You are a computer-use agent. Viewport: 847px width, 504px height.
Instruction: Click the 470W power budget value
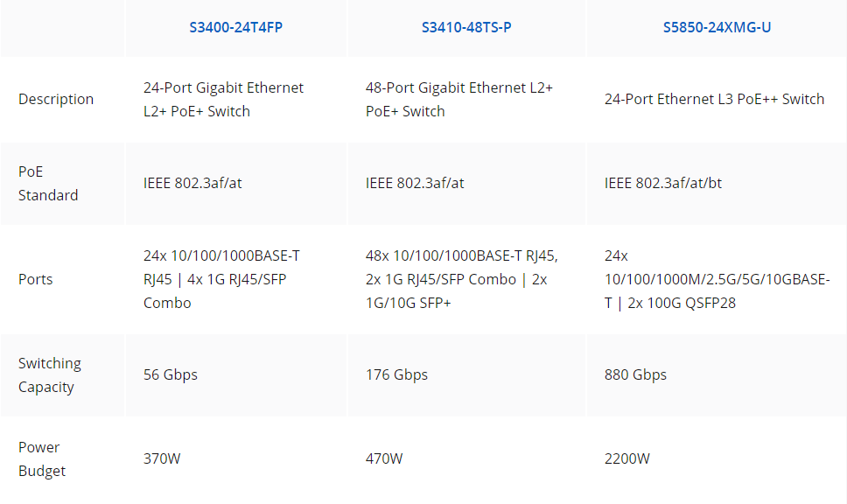click(384, 459)
